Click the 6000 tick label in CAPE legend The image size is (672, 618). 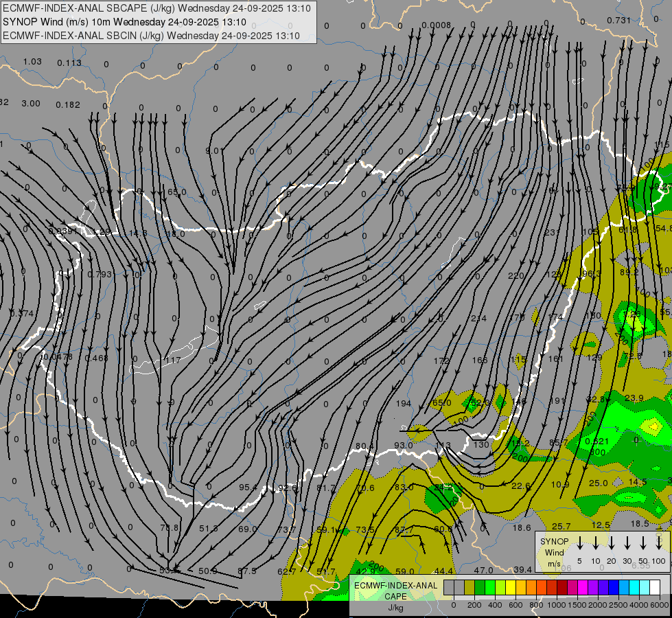(x=659, y=605)
